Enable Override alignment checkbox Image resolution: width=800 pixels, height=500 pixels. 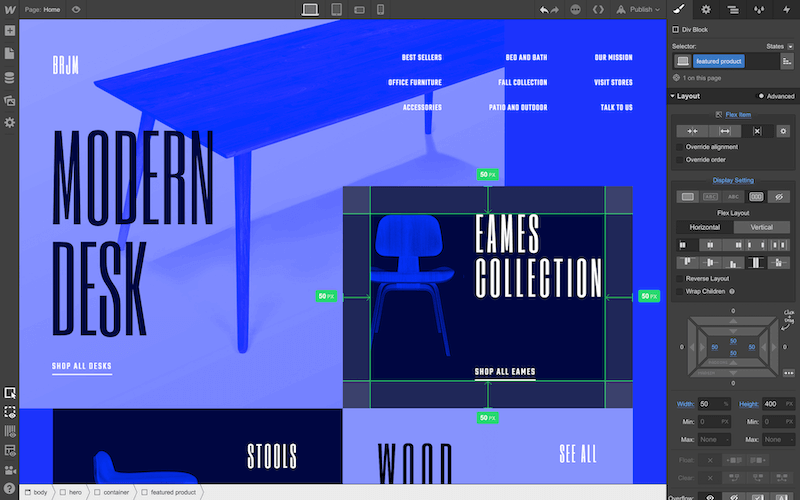[679, 147]
